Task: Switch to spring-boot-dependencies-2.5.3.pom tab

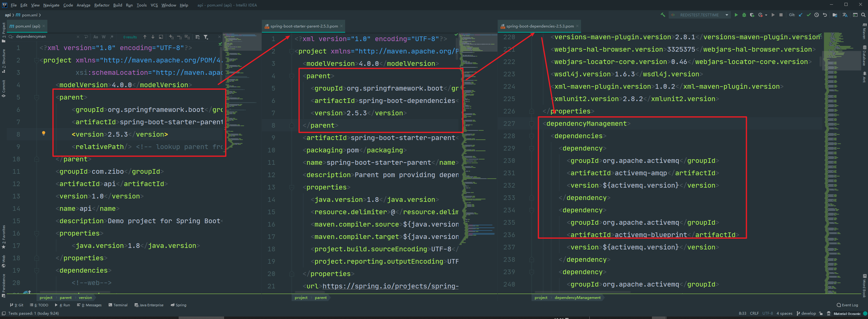Action: click(x=540, y=26)
